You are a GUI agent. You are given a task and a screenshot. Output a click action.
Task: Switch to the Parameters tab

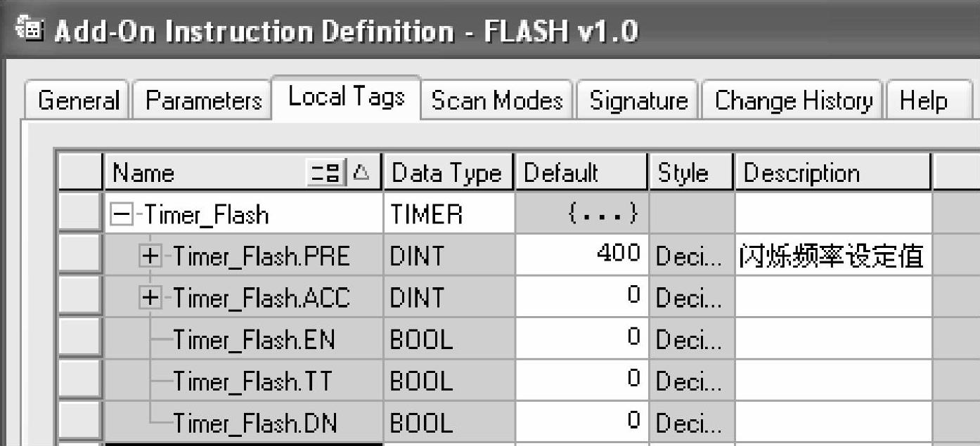(x=203, y=100)
